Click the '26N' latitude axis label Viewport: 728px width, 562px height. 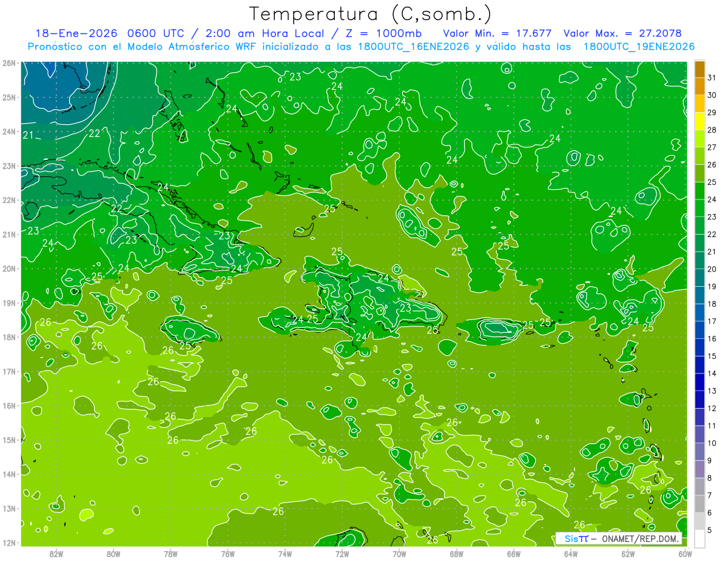pyautogui.click(x=10, y=63)
